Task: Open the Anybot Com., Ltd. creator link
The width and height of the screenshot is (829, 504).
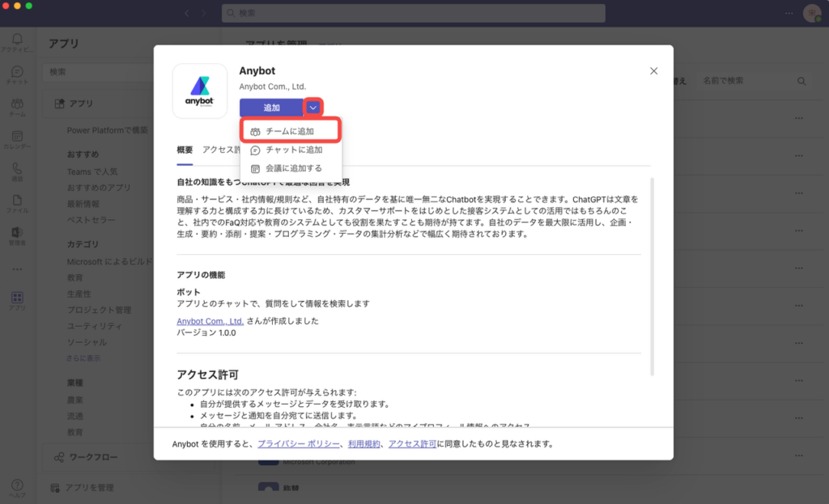Action: [x=210, y=321]
